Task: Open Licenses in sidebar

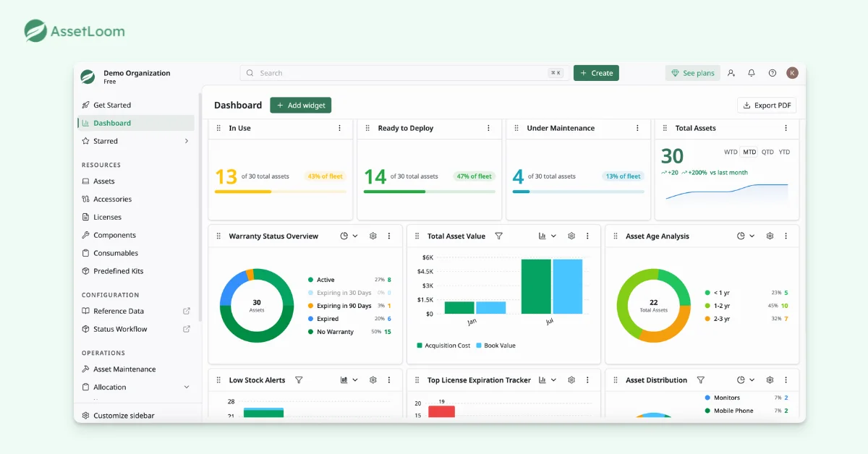Action: tap(136, 217)
